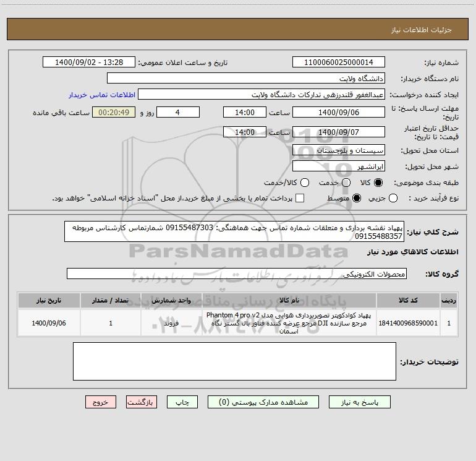Click the اطلاعات کالاهای مورد نیاز heading
The height and width of the screenshot is (461, 476).
[x=413, y=252]
